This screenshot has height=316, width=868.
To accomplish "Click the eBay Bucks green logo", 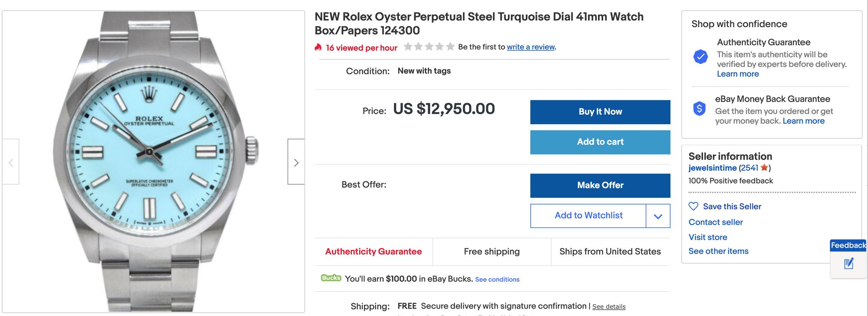I will click(331, 278).
